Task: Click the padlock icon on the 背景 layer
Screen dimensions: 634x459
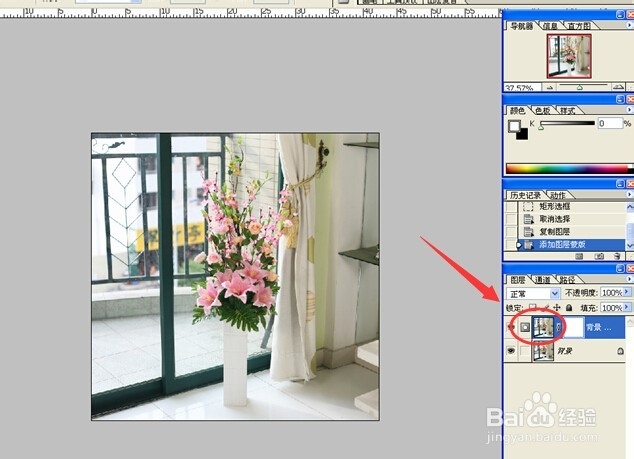Action: (621, 351)
